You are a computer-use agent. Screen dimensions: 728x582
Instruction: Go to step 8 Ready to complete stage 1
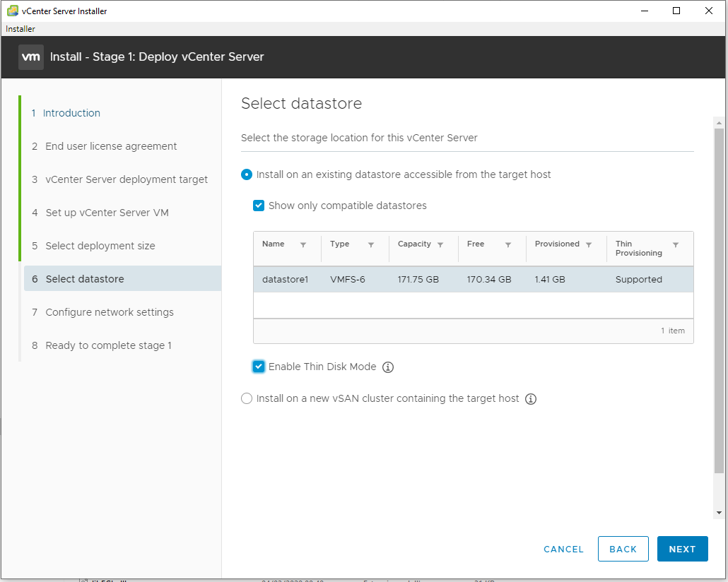tap(102, 345)
